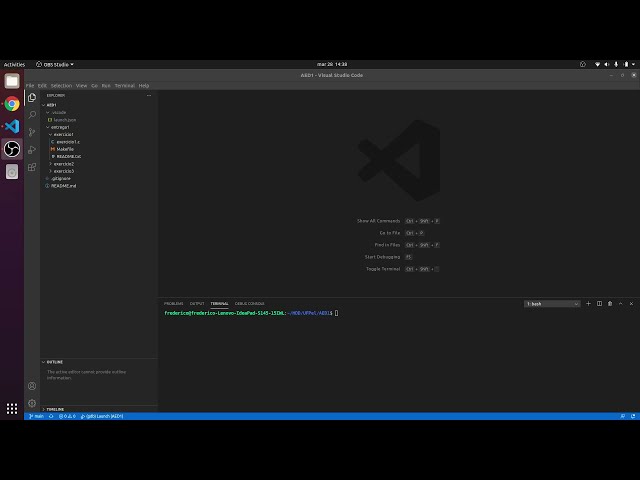Open the Accounts menu icon
640x480 pixels.
coord(32,386)
